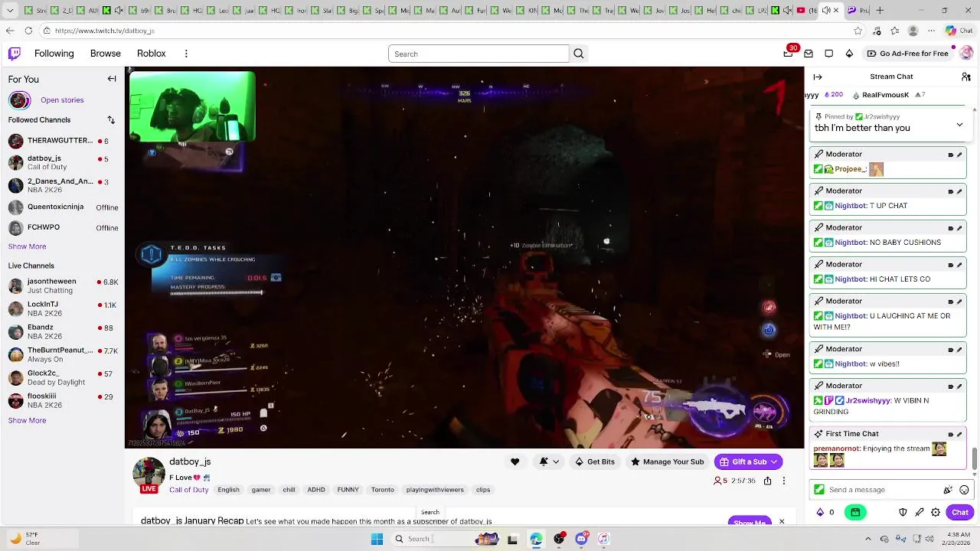This screenshot has height=551, width=980.
Task: Open the Roblox tab
Action: pyautogui.click(x=152, y=54)
